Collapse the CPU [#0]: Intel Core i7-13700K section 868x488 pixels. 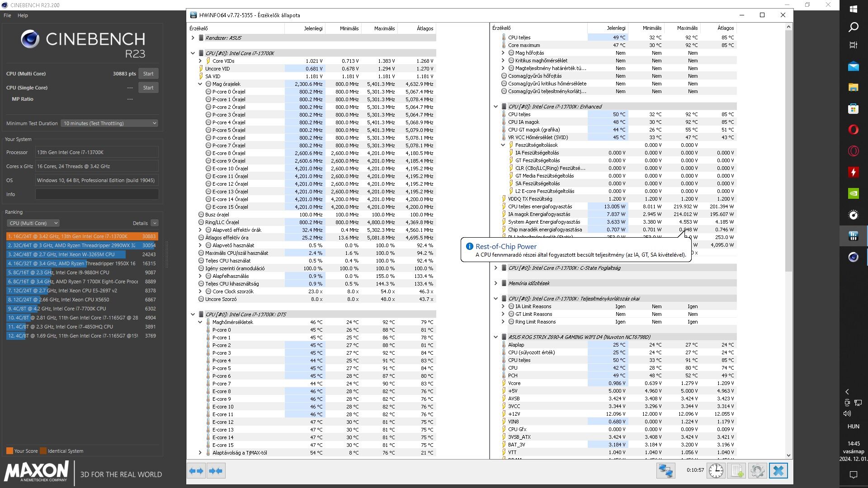point(193,53)
